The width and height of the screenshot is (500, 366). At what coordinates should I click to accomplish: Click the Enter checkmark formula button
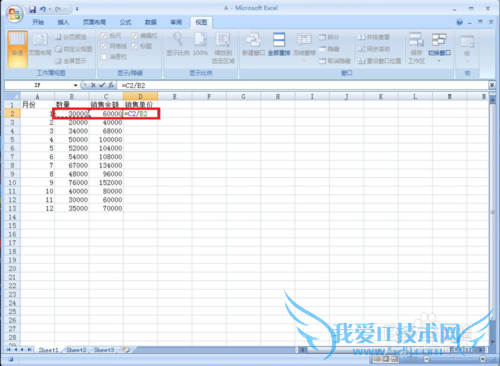(x=102, y=85)
